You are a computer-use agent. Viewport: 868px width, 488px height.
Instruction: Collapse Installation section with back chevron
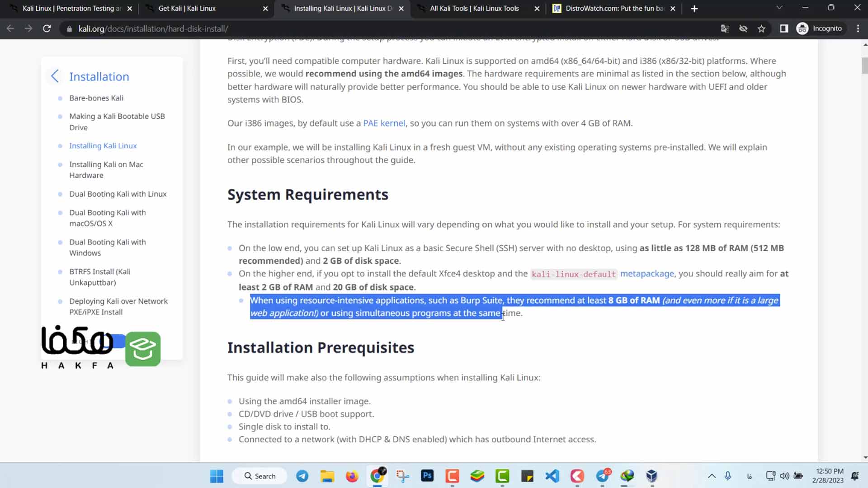(x=55, y=76)
